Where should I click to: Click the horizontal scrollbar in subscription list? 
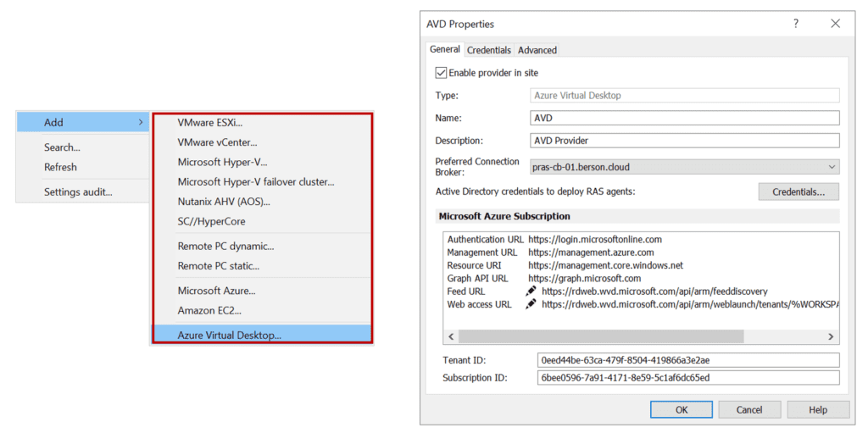coord(593,336)
